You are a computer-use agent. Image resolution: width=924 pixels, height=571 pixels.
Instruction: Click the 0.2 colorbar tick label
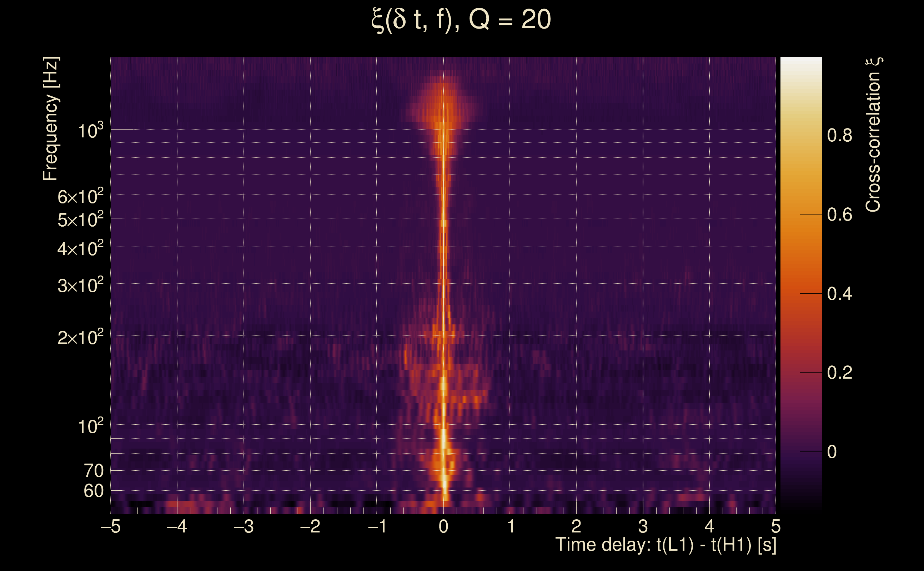839,373
